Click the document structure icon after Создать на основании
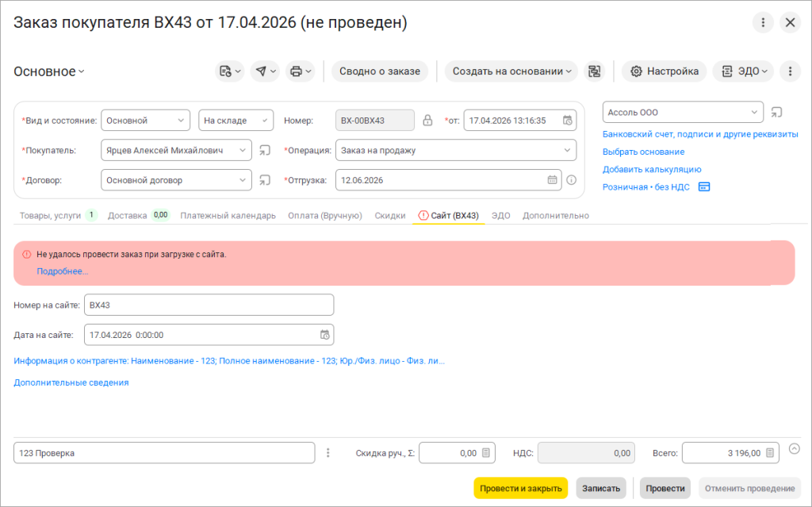 tap(595, 71)
